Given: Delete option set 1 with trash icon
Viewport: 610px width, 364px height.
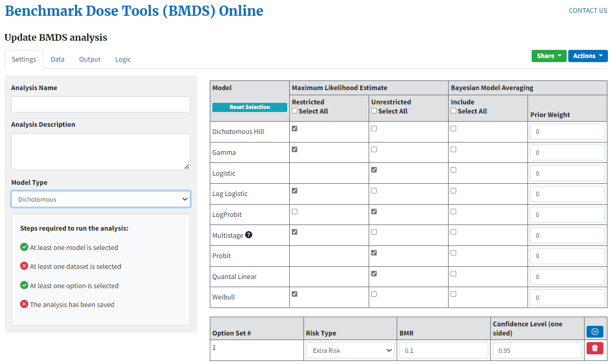Looking at the screenshot, I should tap(594, 348).
